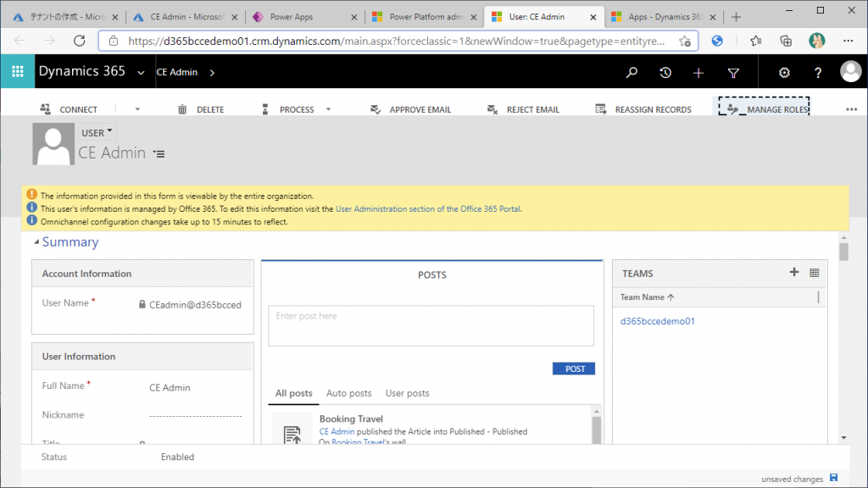Image resolution: width=868 pixels, height=488 pixels.
Task: Click the browser extension globe icon
Action: pos(717,41)
